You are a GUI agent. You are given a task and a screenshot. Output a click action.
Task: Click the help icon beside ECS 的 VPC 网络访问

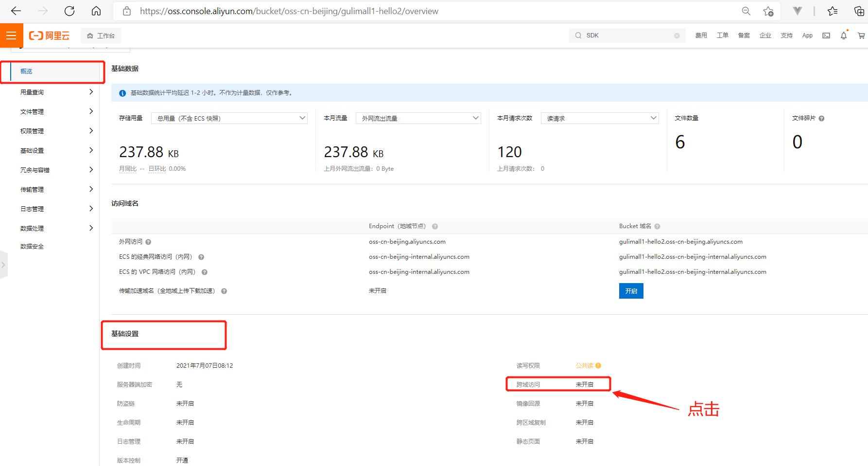click(205, 272)
